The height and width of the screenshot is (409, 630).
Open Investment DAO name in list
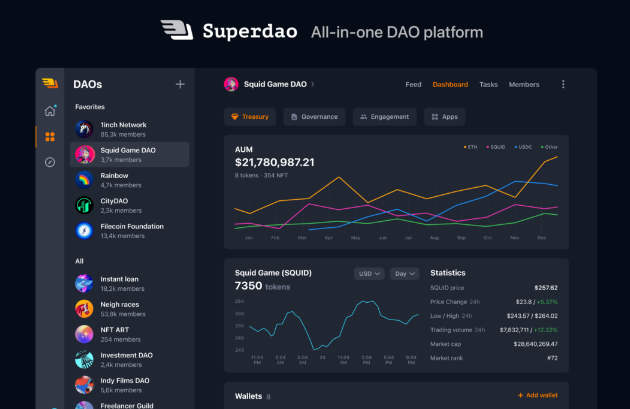127,355
